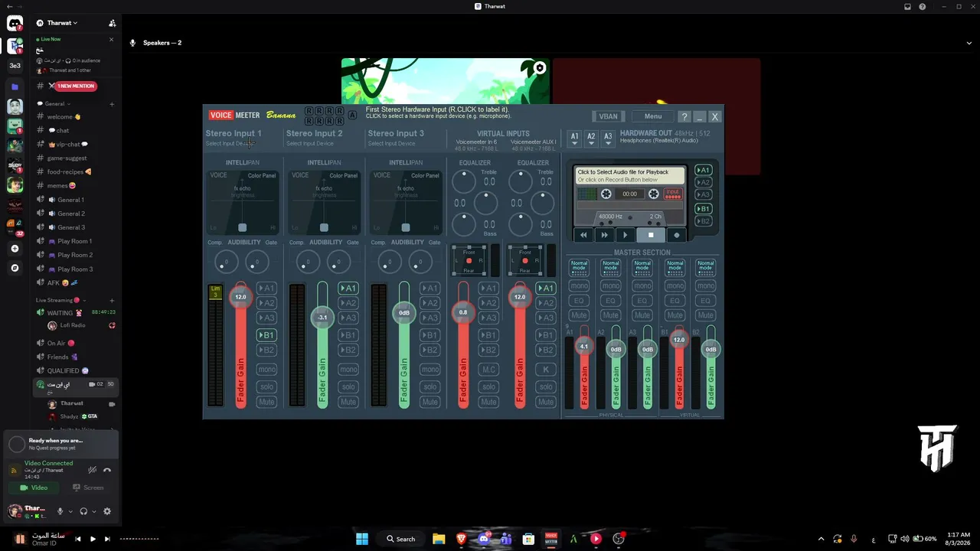Disable B1 routing on Stereo Input 1

[x=266, y=335]
